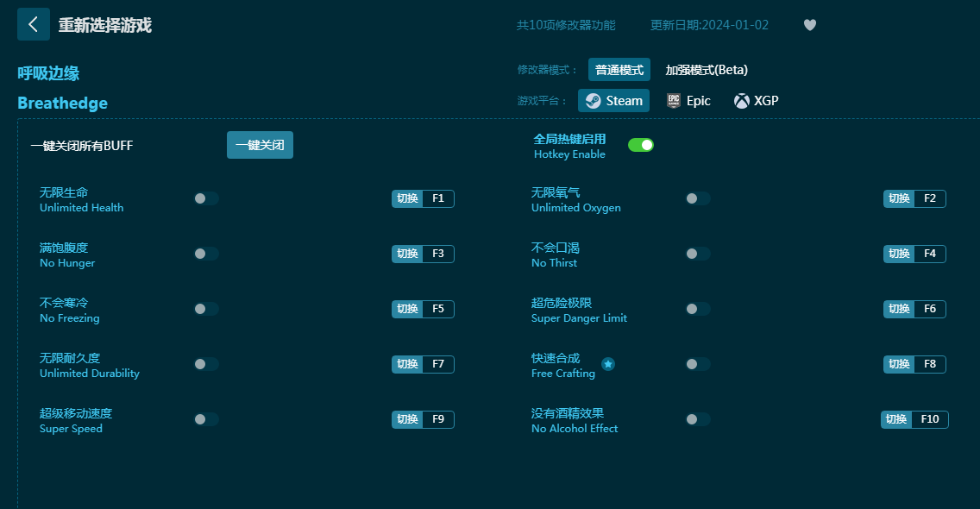The image size is (980, 509).
Task: Select the Steam platform icon
Action: tap(594, 101)
